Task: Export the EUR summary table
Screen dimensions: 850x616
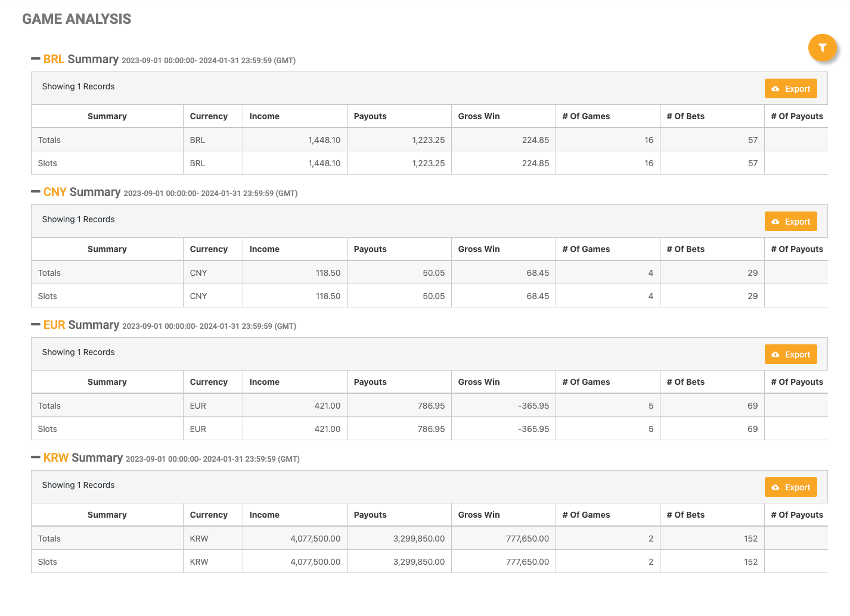Action: coord(790,354)
